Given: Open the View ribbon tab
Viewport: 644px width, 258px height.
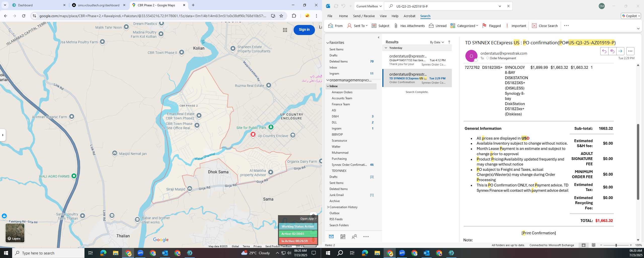Looking at the screenshot, I should [x=383, y=16].
